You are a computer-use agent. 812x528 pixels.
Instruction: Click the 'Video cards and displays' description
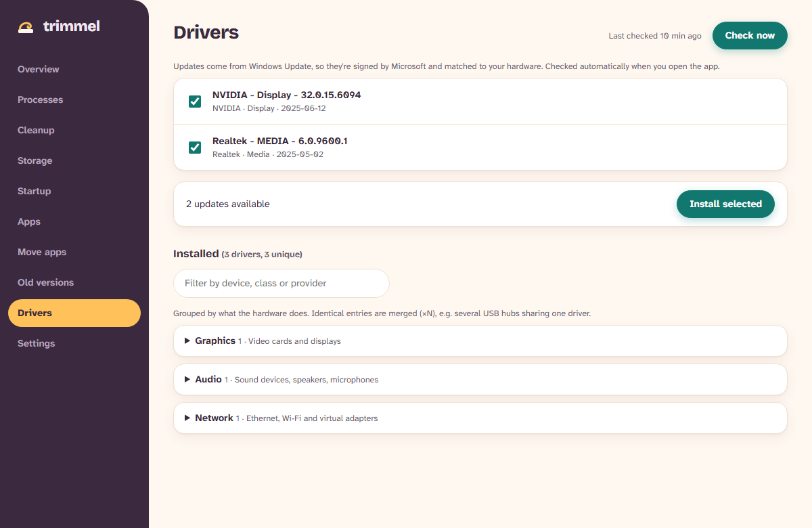click(294, 341)
